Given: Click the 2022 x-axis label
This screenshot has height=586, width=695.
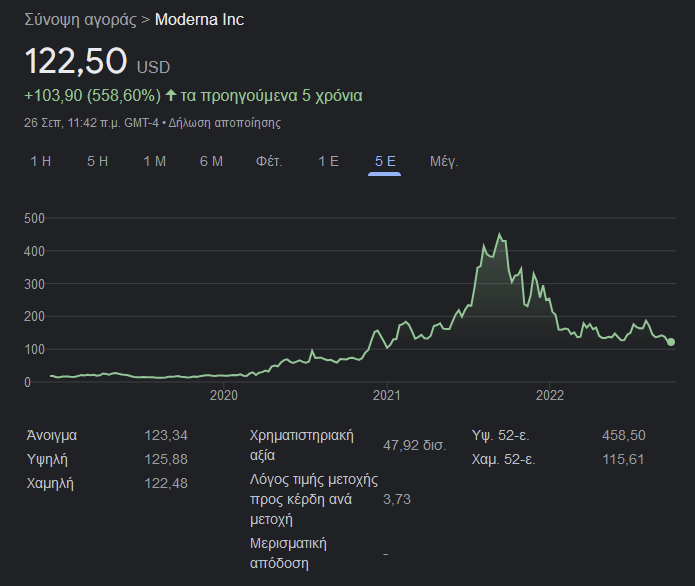Looking at the screenshot, I should coord(550,395).
